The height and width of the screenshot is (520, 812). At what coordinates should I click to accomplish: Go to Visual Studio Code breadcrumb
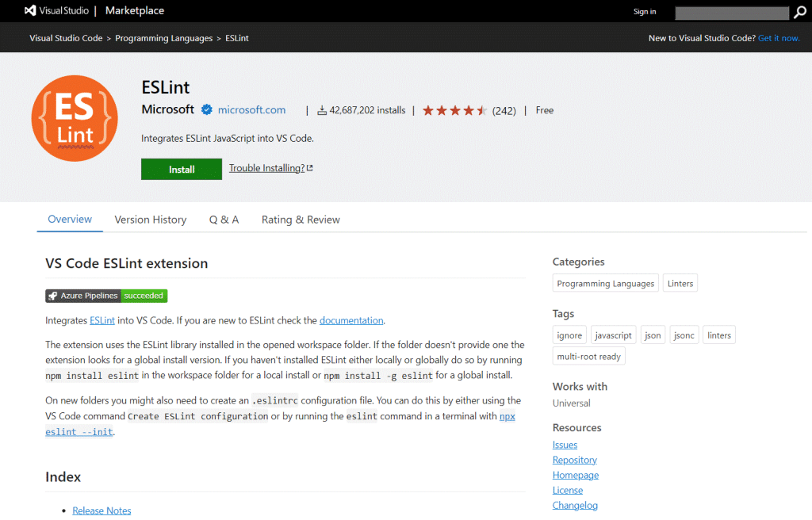(x=66, y=38)
